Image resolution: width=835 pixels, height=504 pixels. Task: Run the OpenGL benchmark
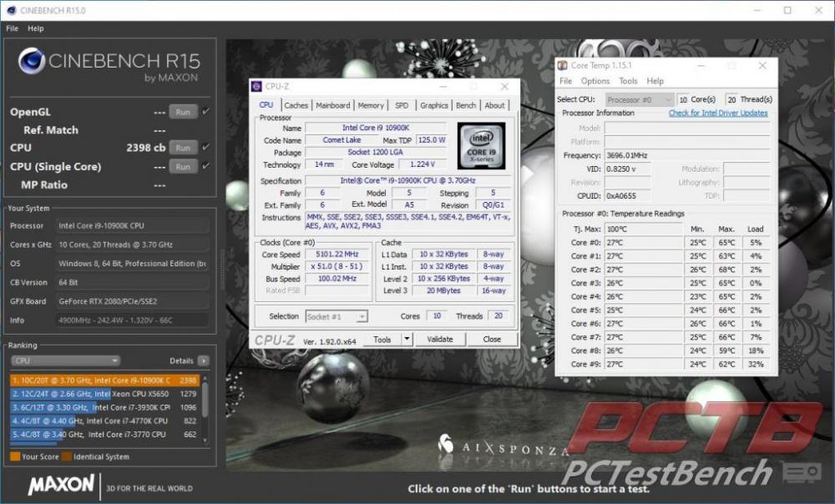point(183,112)
